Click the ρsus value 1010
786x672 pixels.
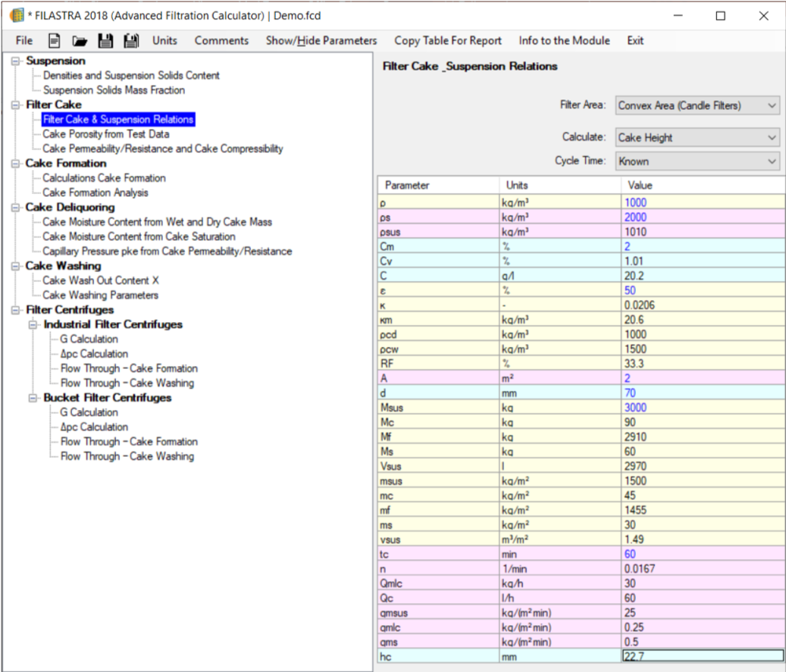point(703,232)
